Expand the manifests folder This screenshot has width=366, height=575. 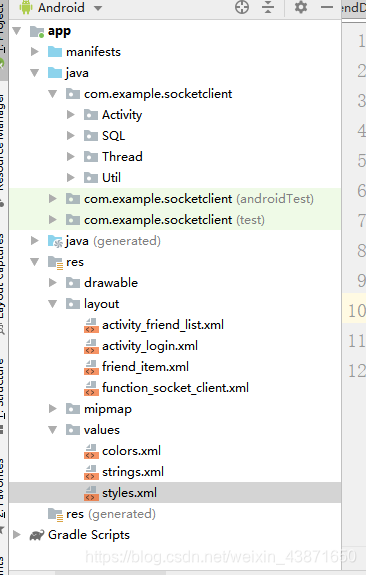click(35, 52)
